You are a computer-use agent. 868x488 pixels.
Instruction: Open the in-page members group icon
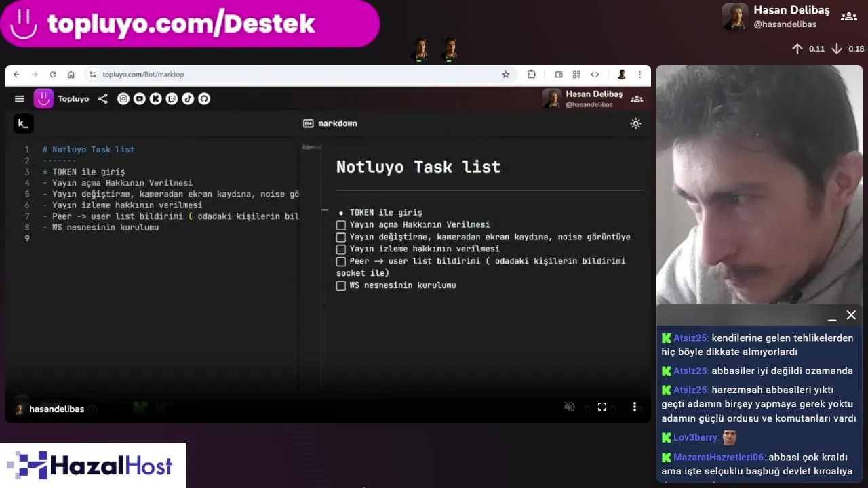tap(637, 99)
